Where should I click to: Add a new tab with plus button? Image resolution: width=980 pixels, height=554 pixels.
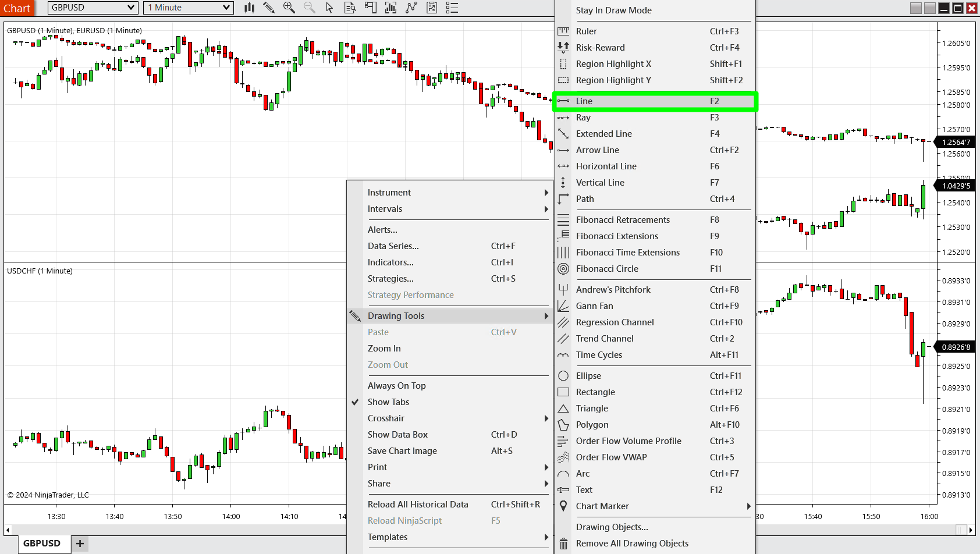click(80, 544)
